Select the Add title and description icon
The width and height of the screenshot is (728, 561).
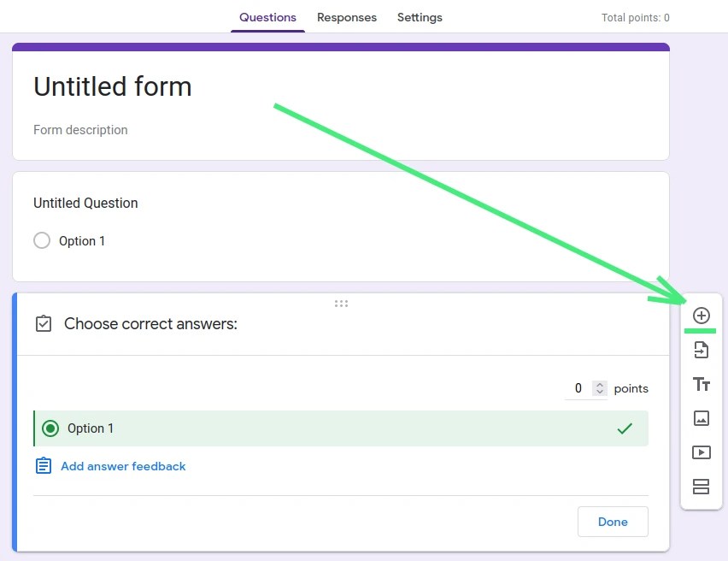(x=701, y=384)
